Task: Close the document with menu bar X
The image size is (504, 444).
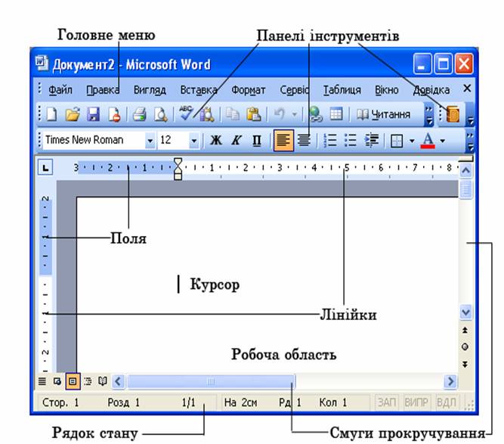Action: [x=467, y=88]
